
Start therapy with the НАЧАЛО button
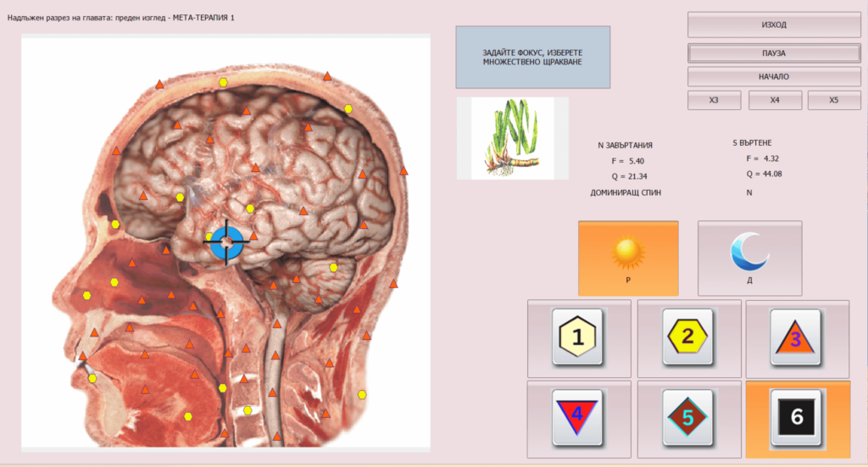[774, 76]
